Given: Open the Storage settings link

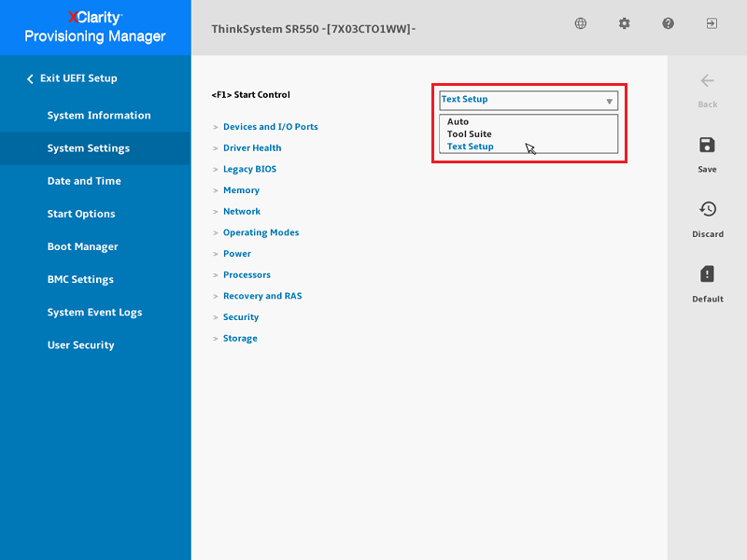Looking at the screenshot, I should (x=240, y=339).
